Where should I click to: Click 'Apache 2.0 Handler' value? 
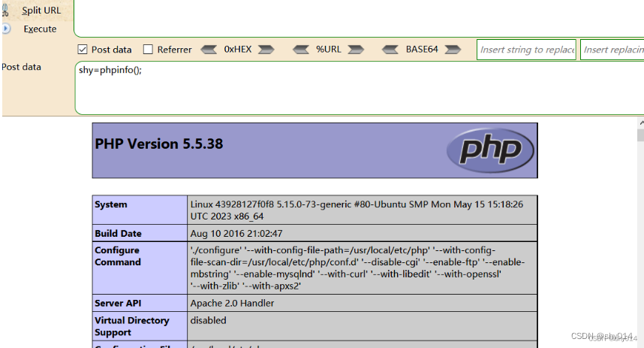tap(232, 303)
